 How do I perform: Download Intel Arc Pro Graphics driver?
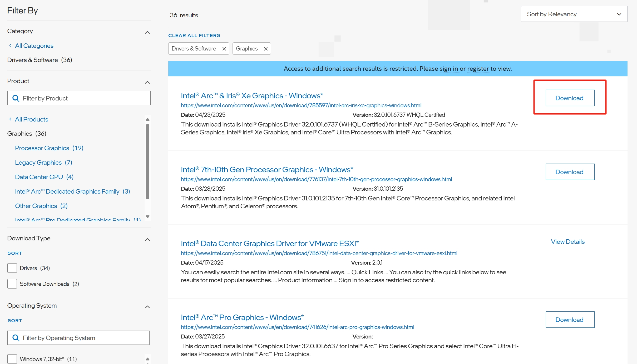click(x=570, y=320)
